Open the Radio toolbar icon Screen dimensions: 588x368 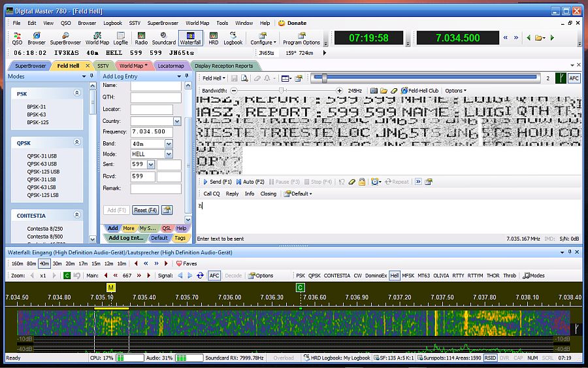pos(141,38)
